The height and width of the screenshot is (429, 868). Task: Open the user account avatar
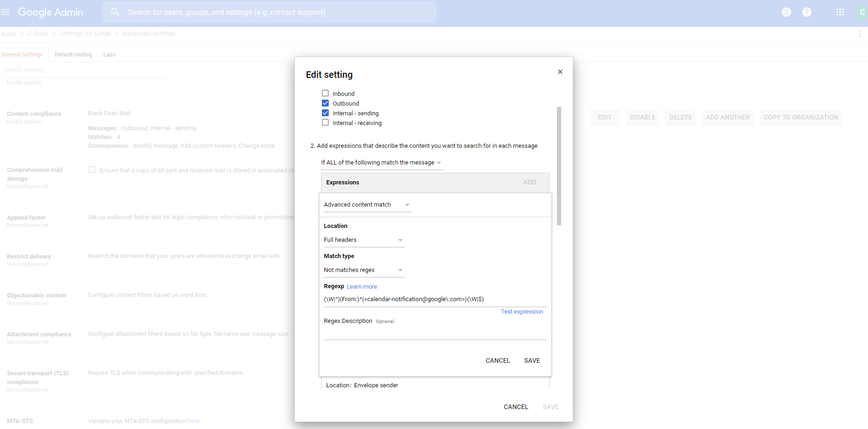862,12
